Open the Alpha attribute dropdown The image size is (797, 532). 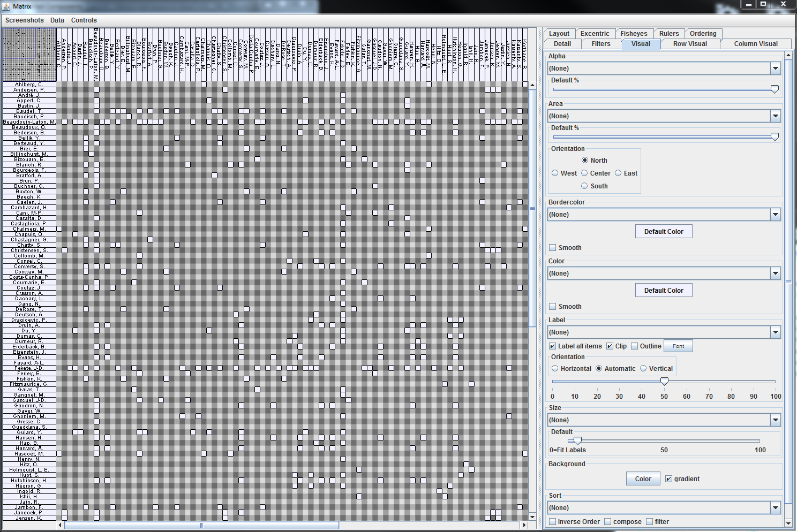click(775, 69)
